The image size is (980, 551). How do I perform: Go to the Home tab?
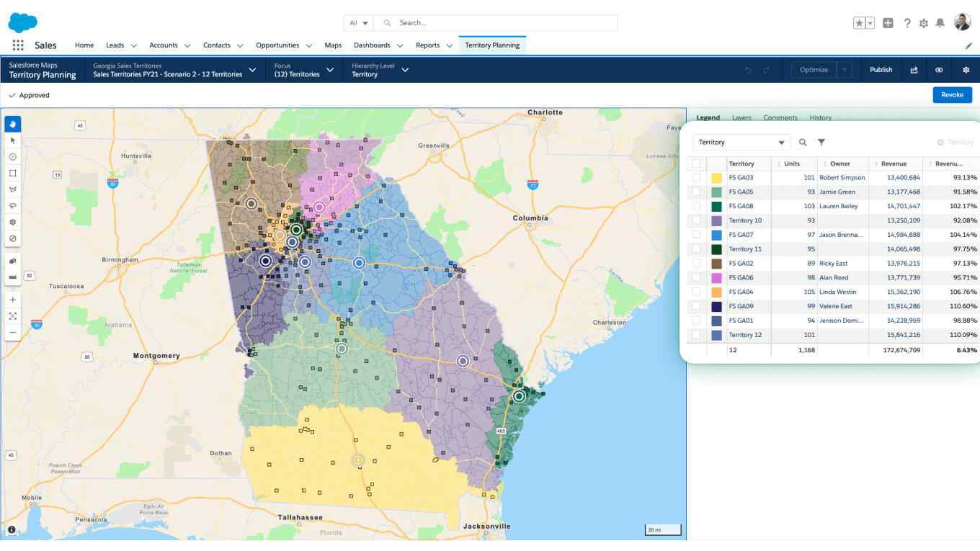84,45
